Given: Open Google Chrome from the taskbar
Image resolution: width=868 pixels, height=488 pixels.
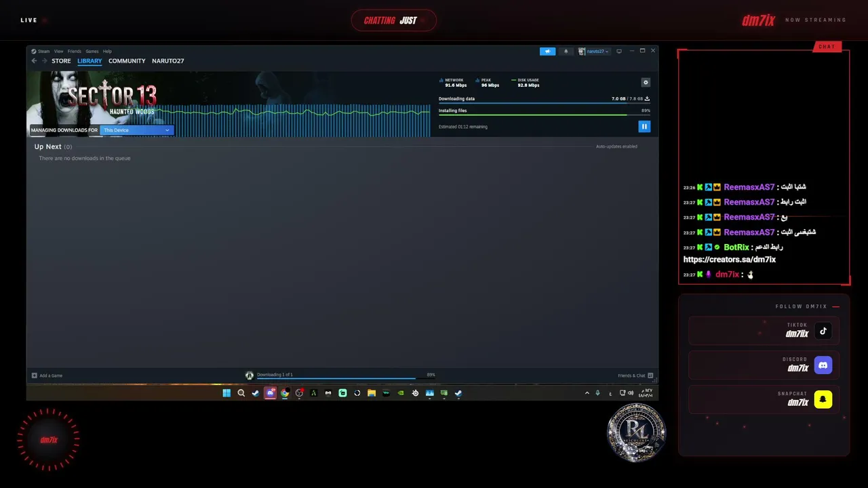Looking at the screenshot, I should coord(285,393).
